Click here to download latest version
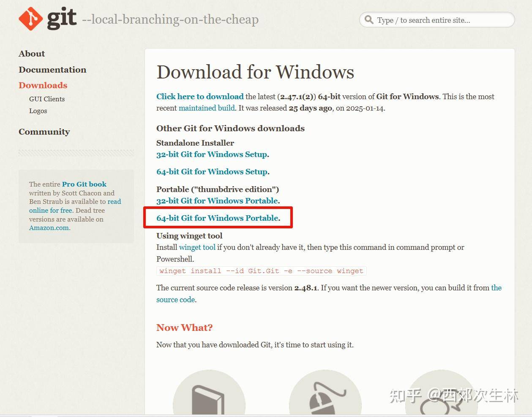Screen dimensions: 532x417 pos(200,96)
